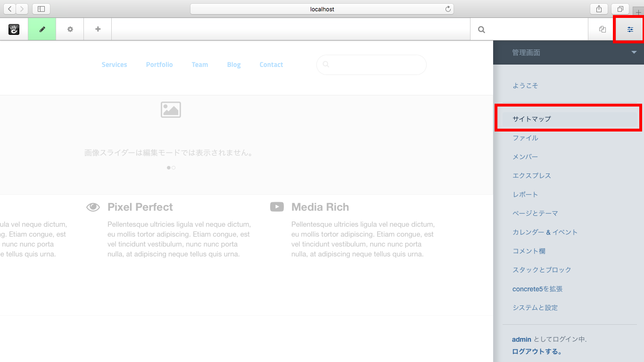
Task: Click the Pixel Perfect heading
Action: [x=140, y=207]
